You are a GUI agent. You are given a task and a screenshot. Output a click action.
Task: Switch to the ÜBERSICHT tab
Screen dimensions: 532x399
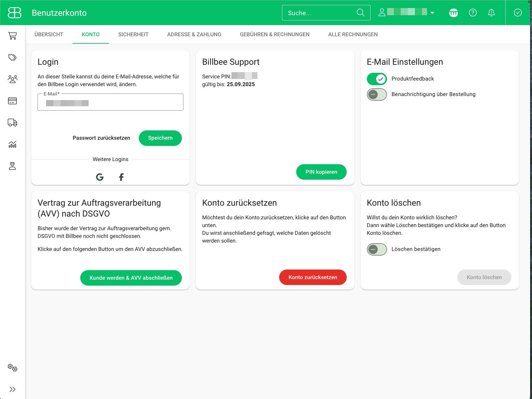(49, 34)
